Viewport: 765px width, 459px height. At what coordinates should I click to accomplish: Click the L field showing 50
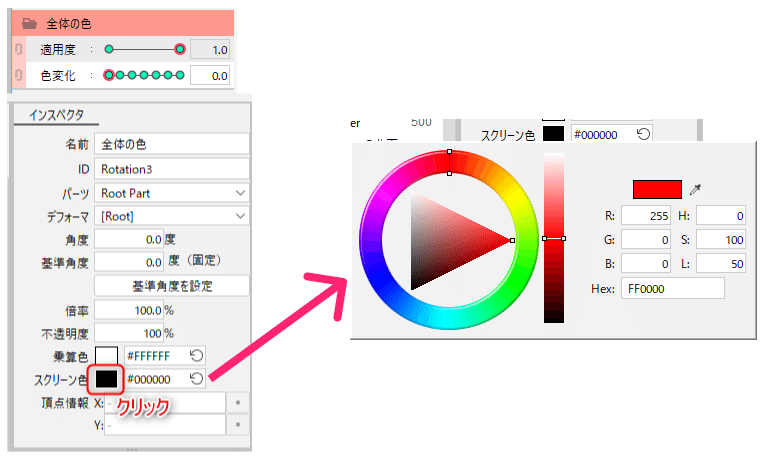[721, 263]
